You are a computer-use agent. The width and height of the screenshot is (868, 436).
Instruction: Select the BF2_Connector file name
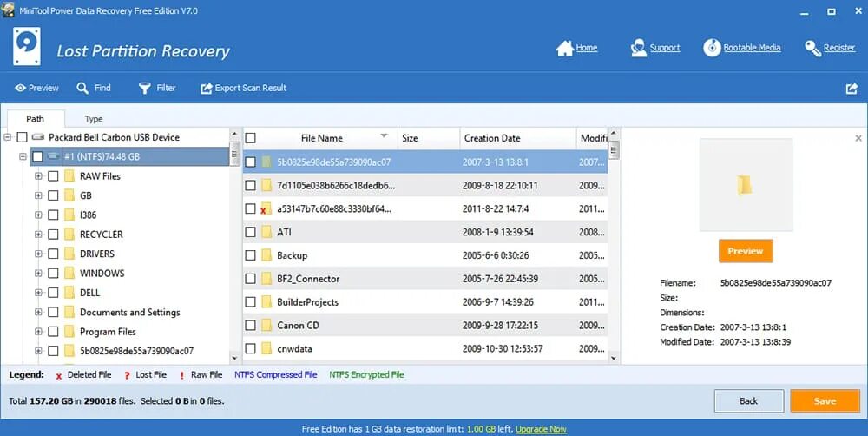point(308,279)
